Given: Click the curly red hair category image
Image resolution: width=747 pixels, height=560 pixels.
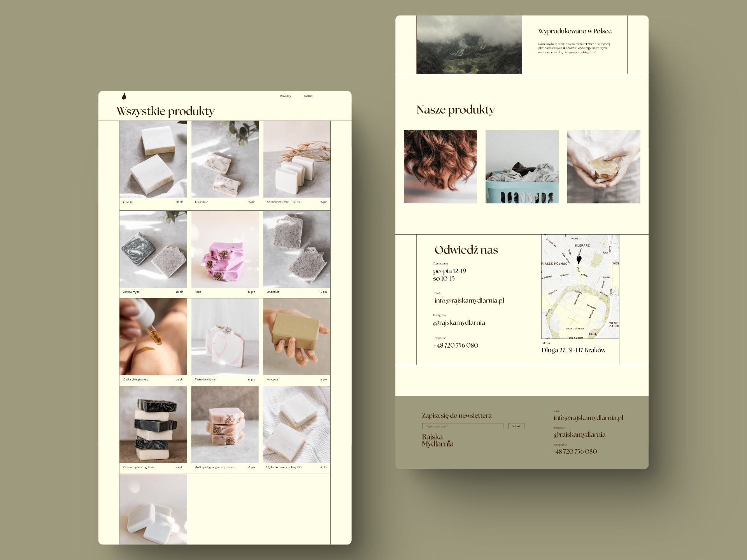Looking at the screenshot, I should click(440, 166).
